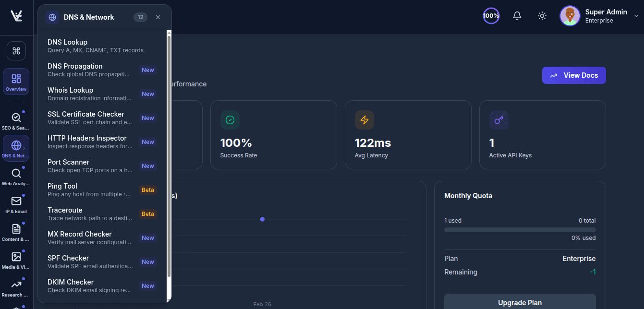The height and width of the screenshot is (309, 644).
Task: Close the DNS & Network panel
Action: click(158, 17)
